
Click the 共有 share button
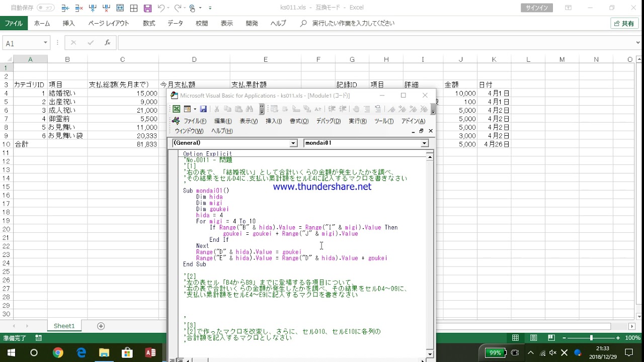tap(624, 24)
